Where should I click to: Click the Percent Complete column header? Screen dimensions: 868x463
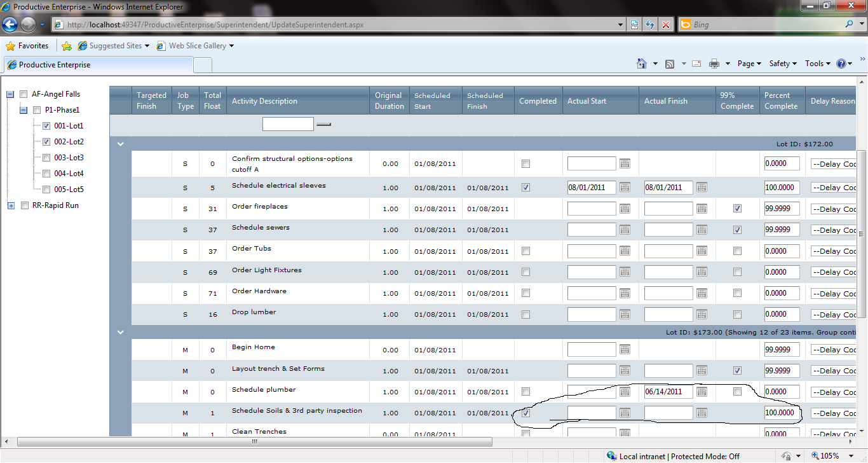pos(781,101)
